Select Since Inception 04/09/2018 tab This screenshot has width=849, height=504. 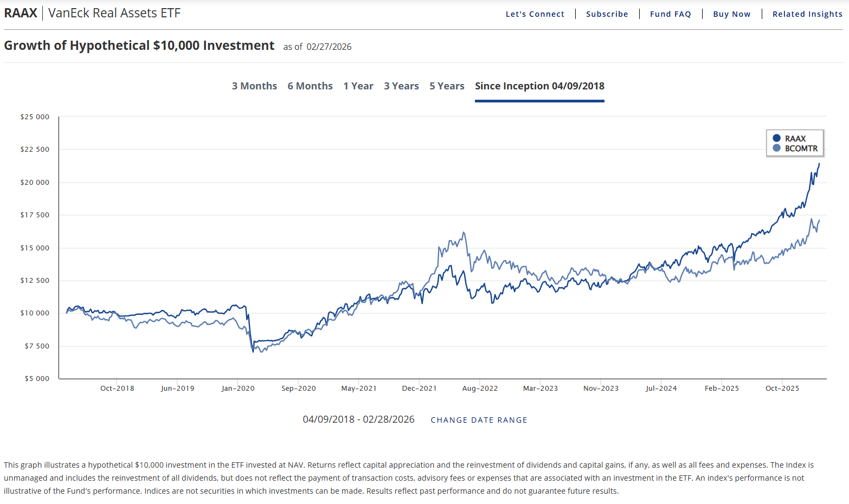click(x=539, y=86)
